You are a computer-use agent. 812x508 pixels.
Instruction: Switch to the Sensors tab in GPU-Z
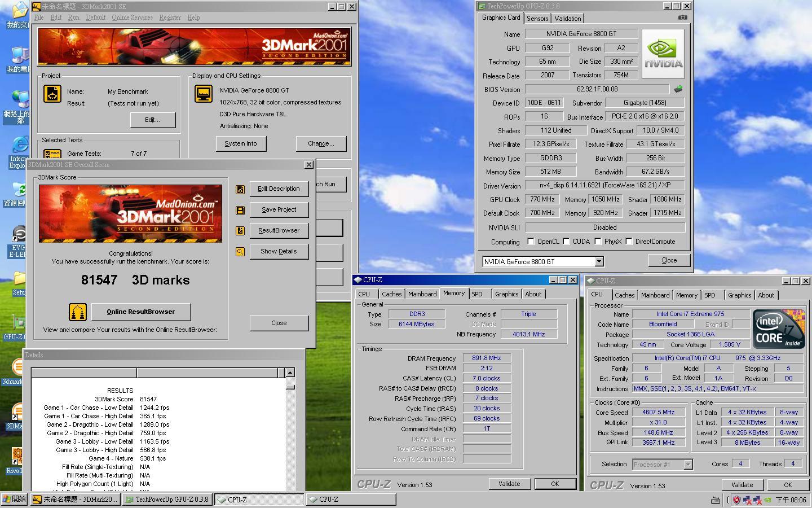(537, 19)
